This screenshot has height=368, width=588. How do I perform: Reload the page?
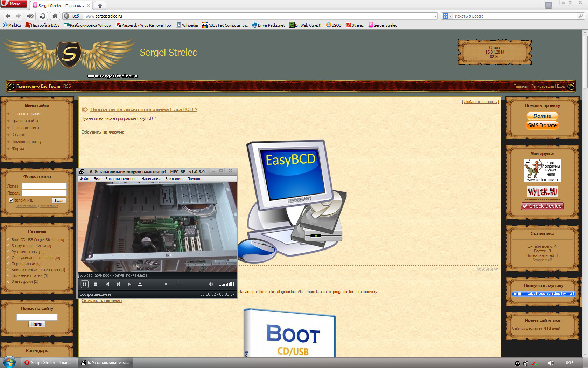click(43, 16)
